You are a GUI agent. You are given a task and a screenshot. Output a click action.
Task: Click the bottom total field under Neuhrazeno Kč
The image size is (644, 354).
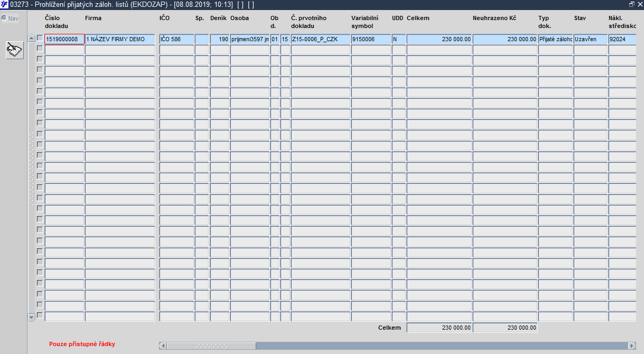505,328
